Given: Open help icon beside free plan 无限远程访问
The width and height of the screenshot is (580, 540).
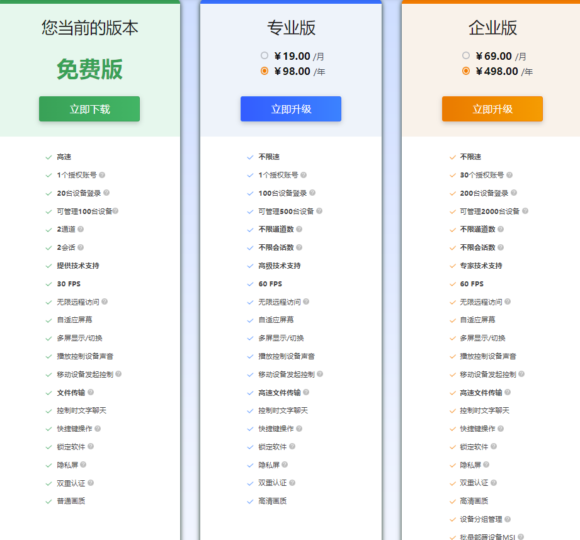Looking at the screenshot, I should 105,301.
